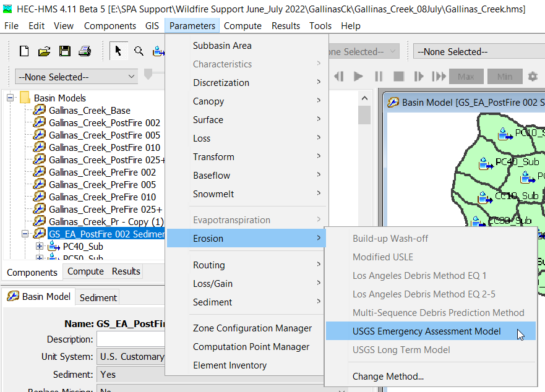The width and height of the screenshot is (545, 392).
Task: Click the PC40_Sub subbasin icon on map
Action: 486,163
